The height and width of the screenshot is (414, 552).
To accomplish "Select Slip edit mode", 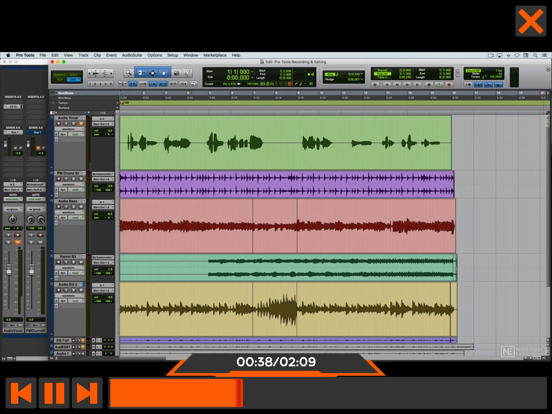I will 59,80.
